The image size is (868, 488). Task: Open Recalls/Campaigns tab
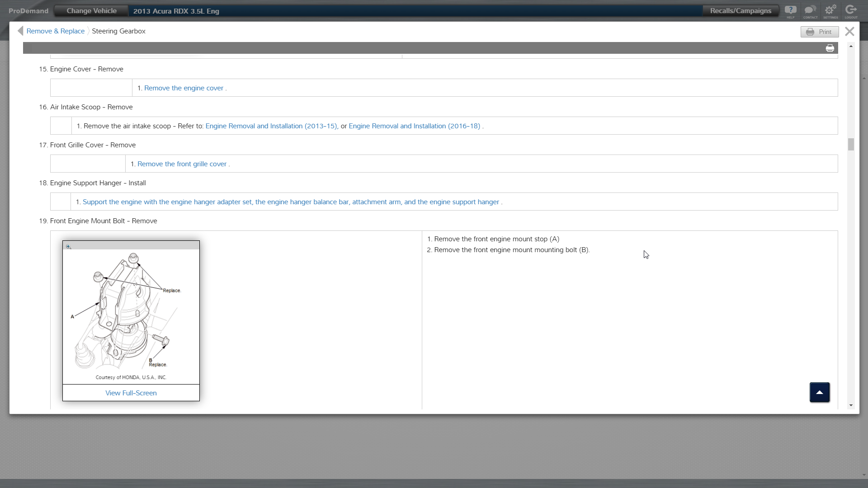[x=740, y=11]
